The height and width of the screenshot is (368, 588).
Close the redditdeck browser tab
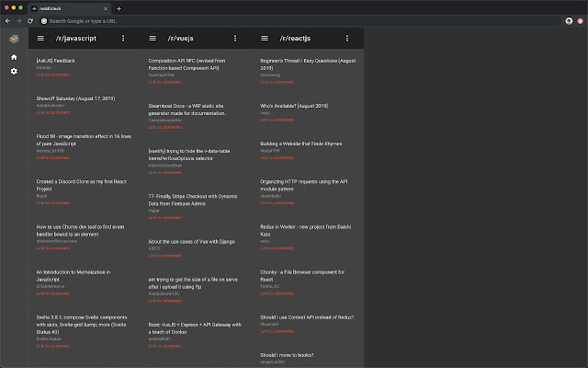(106, 8)
